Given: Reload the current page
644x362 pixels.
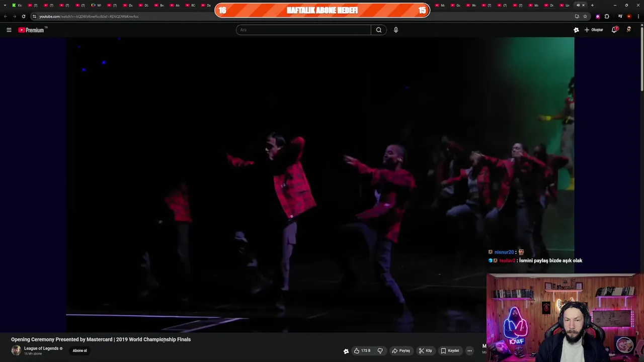Looking at the screenshot, I should 23,16.
